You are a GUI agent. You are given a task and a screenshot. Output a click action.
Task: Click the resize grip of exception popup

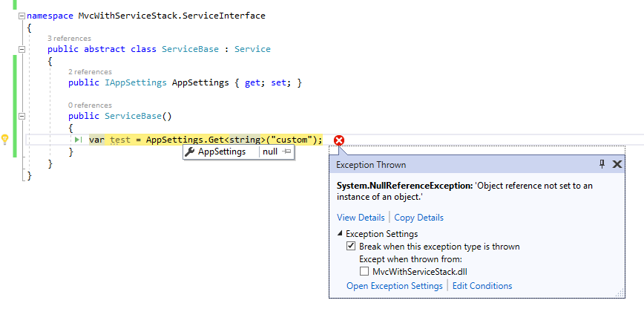tap(620, 293)
